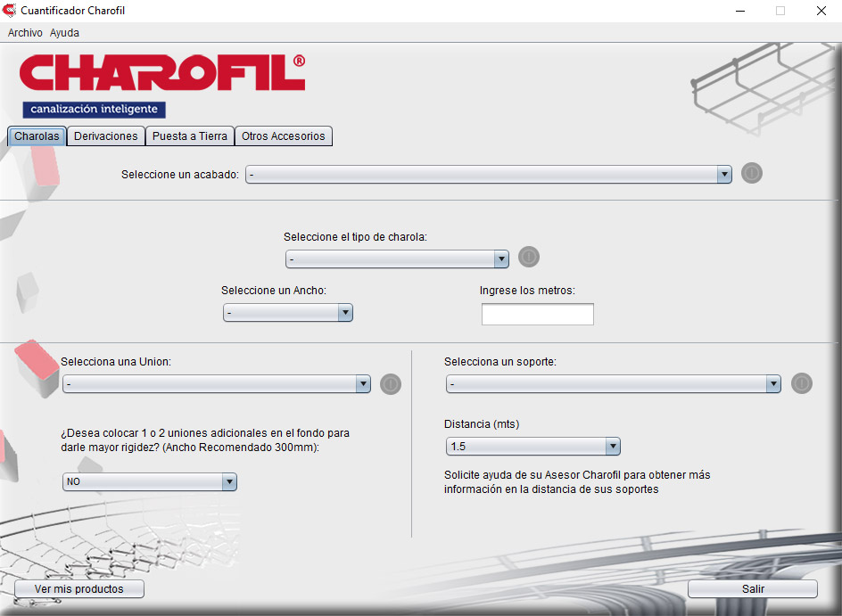This screenshot has height=616, width=842.
Task: Open the Ayuda menu
Action: tap(64, 33)
